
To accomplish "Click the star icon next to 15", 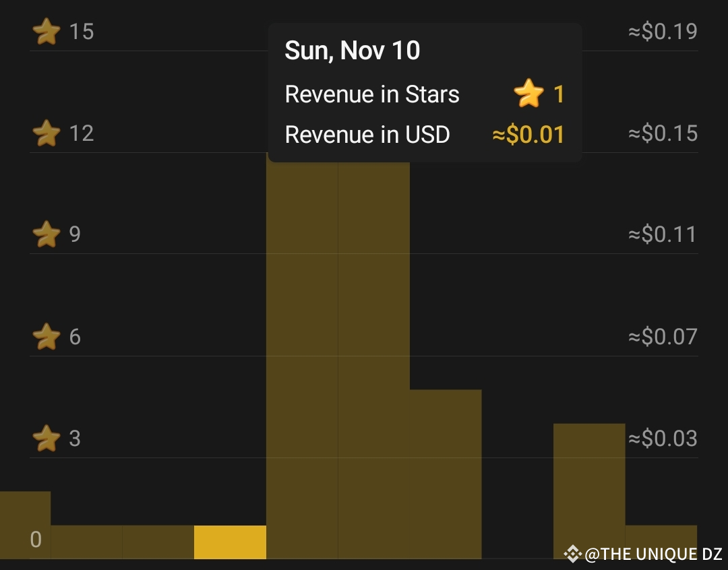I will tap(47, 32).
